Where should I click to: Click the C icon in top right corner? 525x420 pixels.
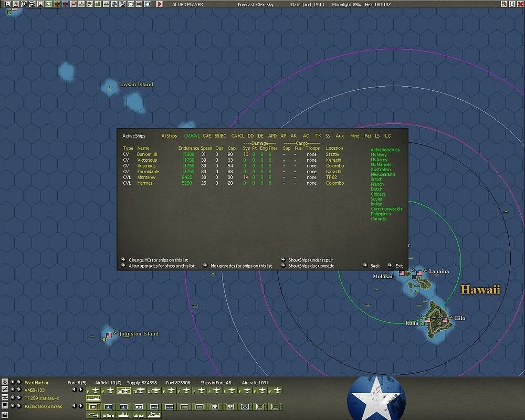(512, 4)
